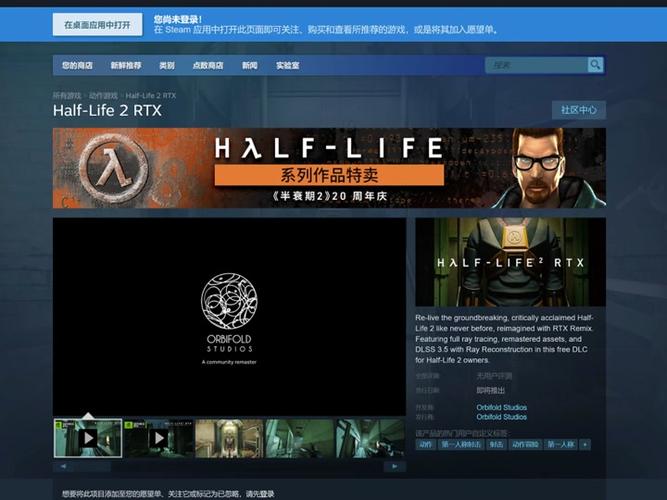
Task: Play the first trailer thumbnail
Action: click(88, 438)
